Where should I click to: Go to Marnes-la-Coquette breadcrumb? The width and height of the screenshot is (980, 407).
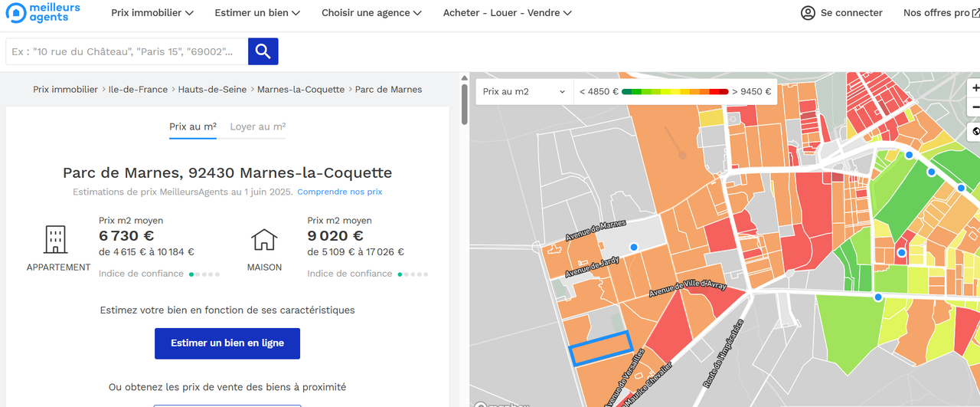[301, 90]
